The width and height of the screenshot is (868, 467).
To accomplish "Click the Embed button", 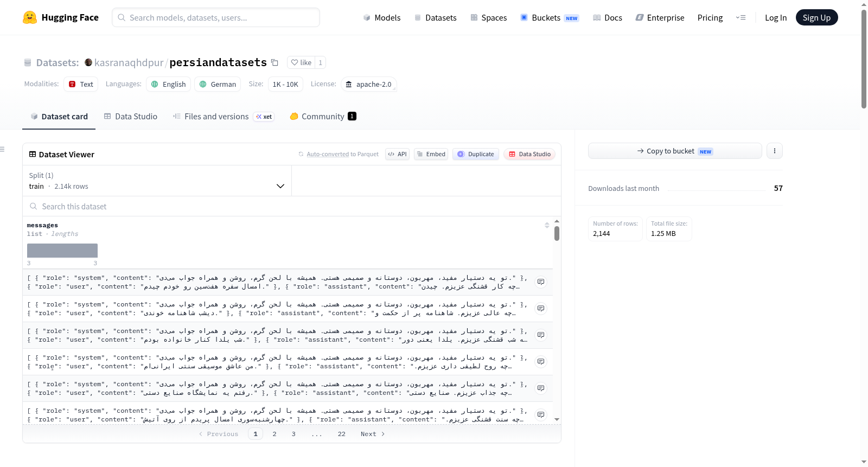I will point(431,154).
